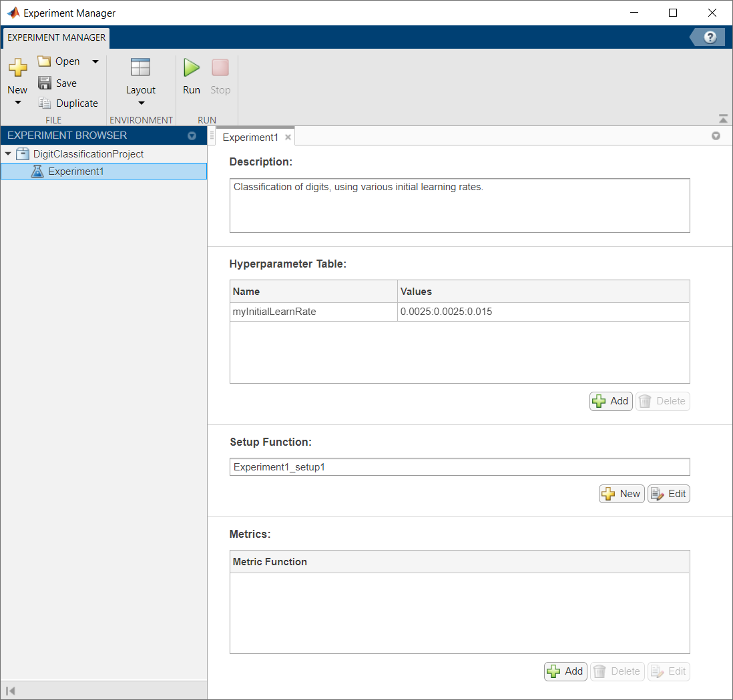Viewport: 733px width, 700px height.
Task: Click the Experiment1 flask icon in the browser
Action: click(37, 171)
